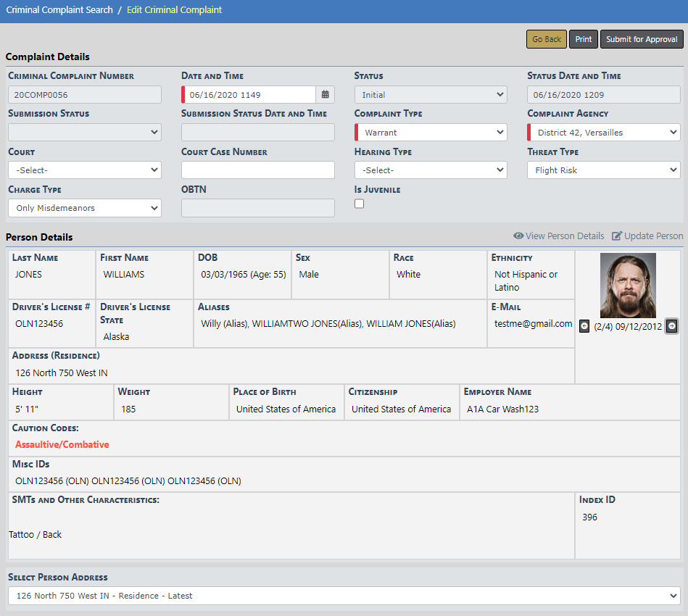Open the Hearing Type dropdown
Image resolution: width=688 pixels, height=616 pixels.
click(431, 170)
